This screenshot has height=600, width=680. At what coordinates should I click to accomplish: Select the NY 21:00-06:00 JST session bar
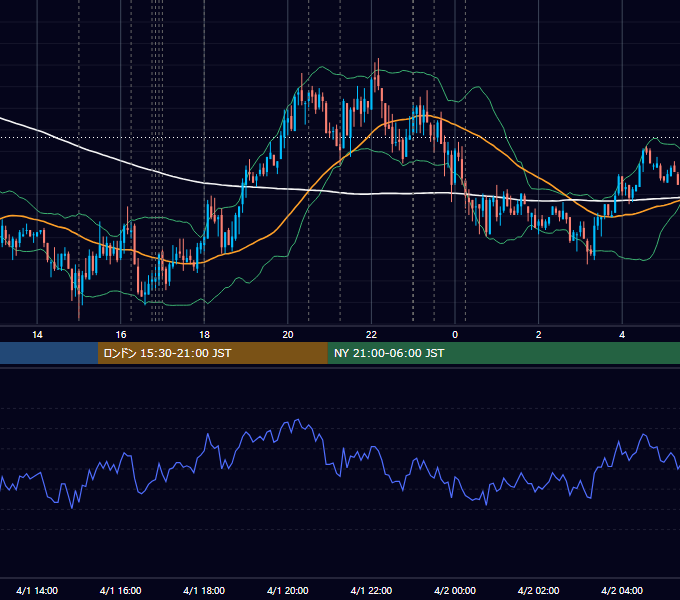[503, 353]
